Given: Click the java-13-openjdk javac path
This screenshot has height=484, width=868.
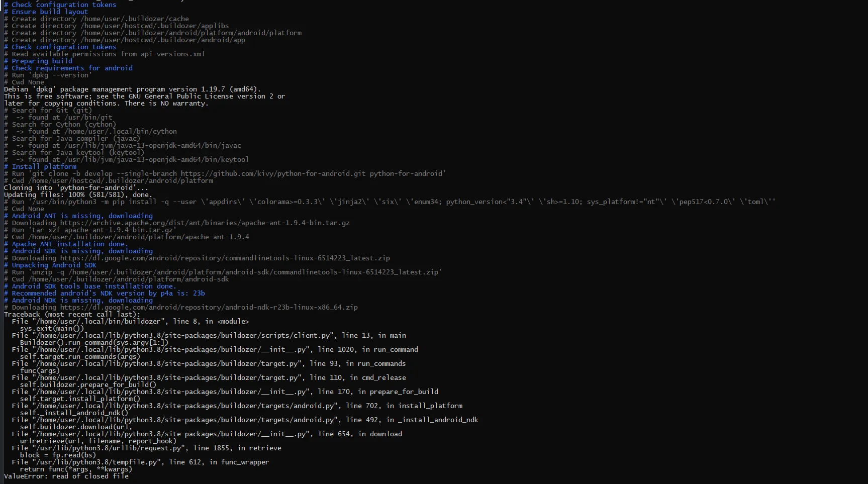Looking at the screenshot, I should click(153, 145).
